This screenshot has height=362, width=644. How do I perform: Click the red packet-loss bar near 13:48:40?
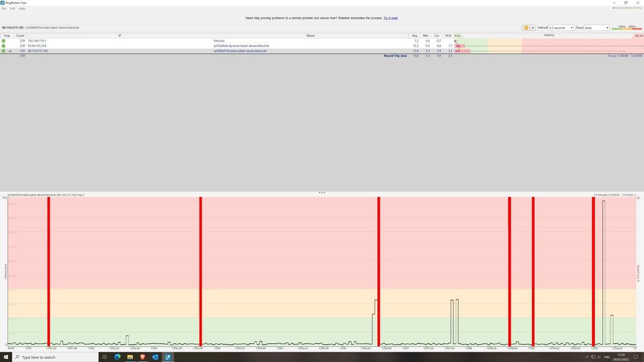point(509,271)
